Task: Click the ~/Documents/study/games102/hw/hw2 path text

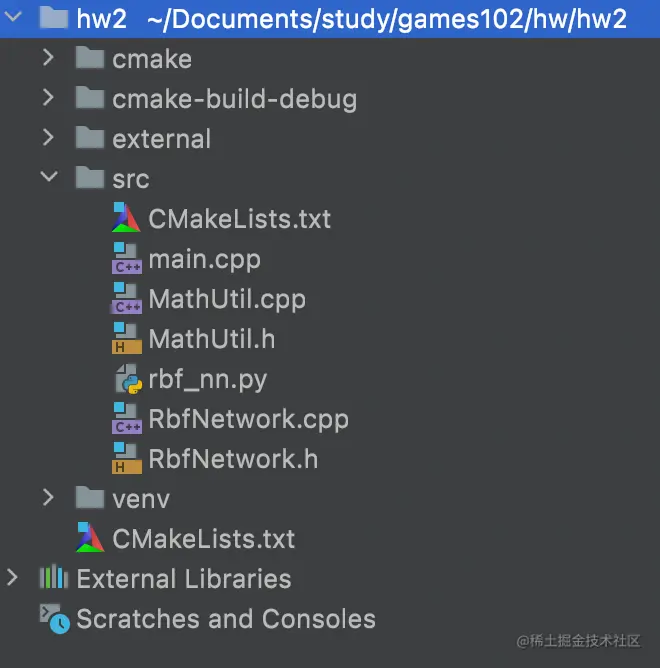Action: (x=387, y=20)
